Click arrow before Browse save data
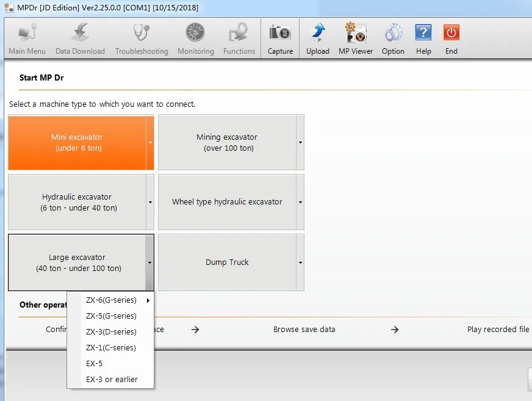Screen dimensions: 532x401 click(195, 330)
